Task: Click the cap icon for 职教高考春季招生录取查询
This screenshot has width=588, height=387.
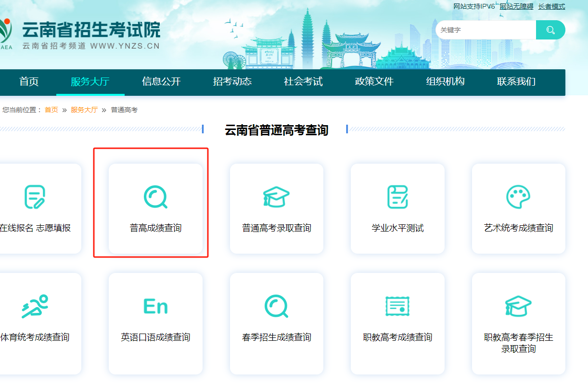Action: [518, 306]
